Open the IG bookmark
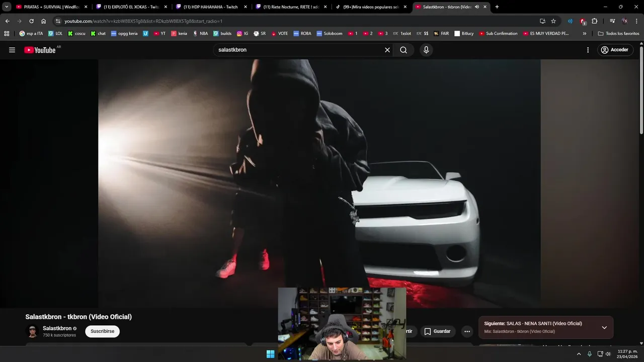Viewport: 644px width, 362px height. coord(243,34)
